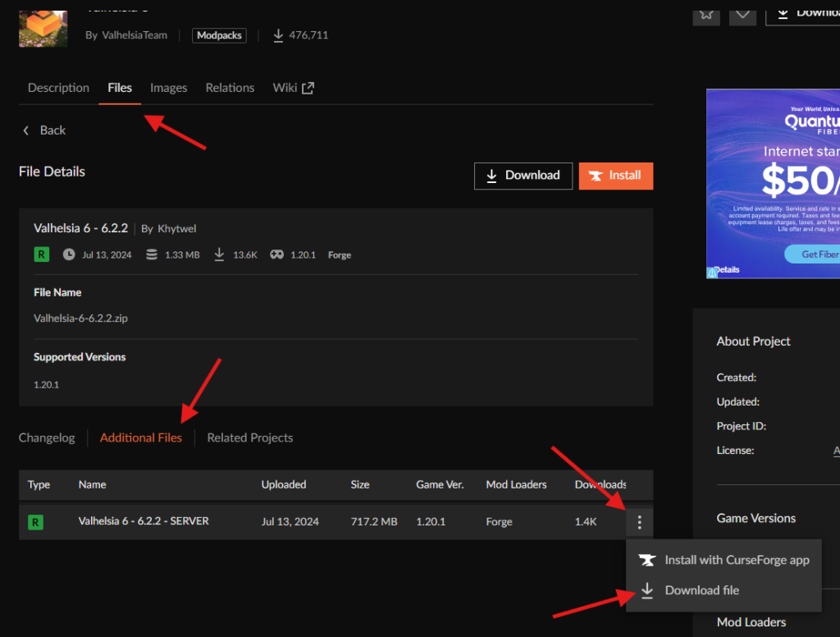Click the total downloads arrow icon
The height and width of the screenshot is (637, 840).
tap(278, 35)
